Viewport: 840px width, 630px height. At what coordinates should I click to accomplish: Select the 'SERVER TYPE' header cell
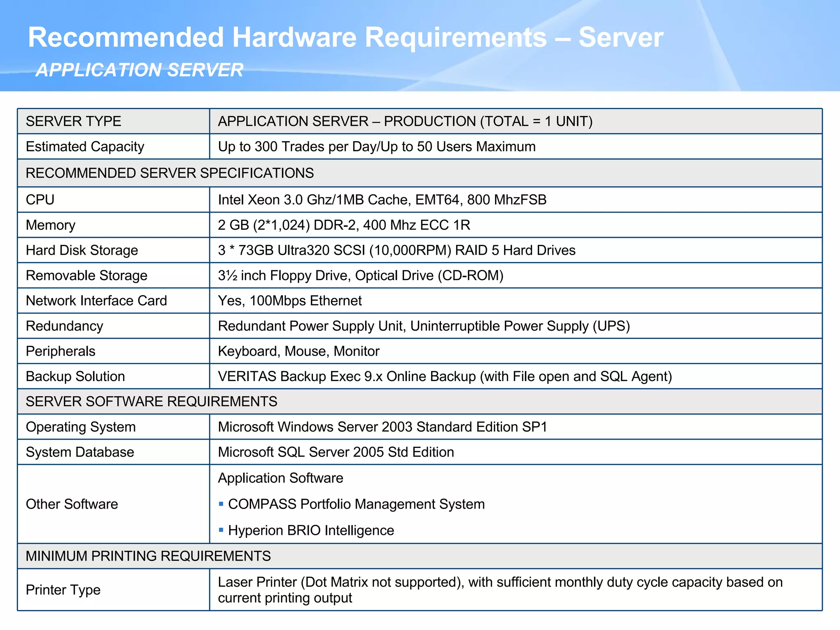coord(73,121)
